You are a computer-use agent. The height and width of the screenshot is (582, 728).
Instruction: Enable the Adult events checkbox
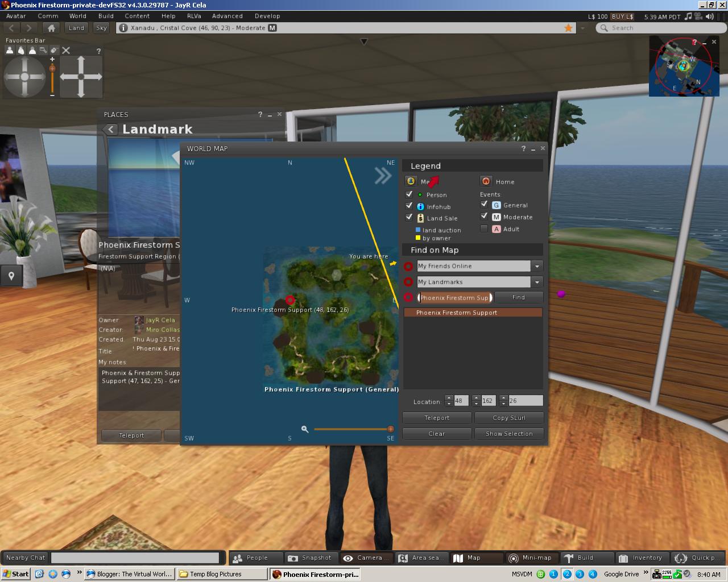[x=484, y=228]
